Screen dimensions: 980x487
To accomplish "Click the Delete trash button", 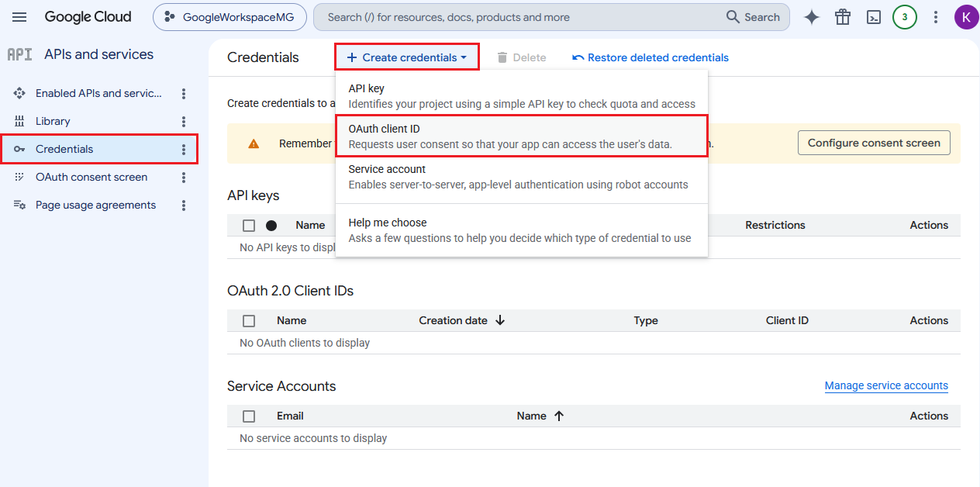I will (521, 57).
